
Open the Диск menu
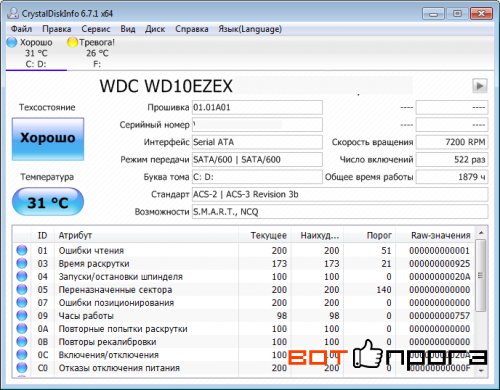point(155,29)
